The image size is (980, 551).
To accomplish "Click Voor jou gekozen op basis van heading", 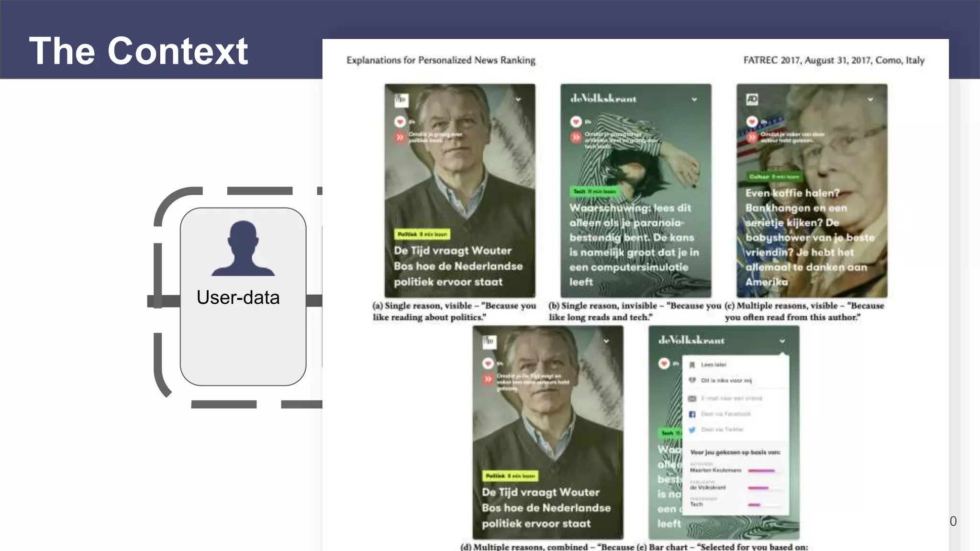I will click(x=735, y=452).
